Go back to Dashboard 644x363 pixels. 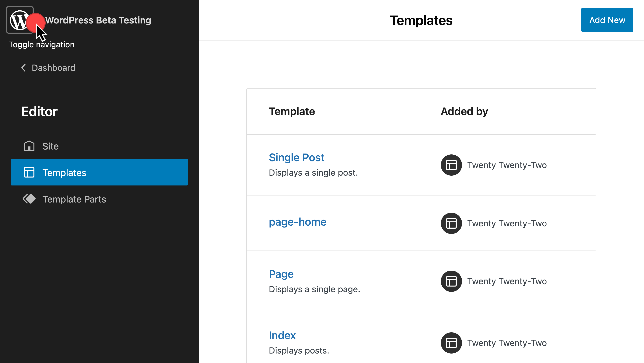tap(53, 68)
